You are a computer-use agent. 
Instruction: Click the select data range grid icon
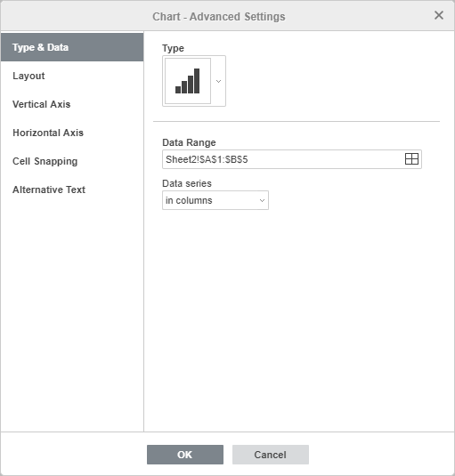pyautogui.click(x=411, y=158)
